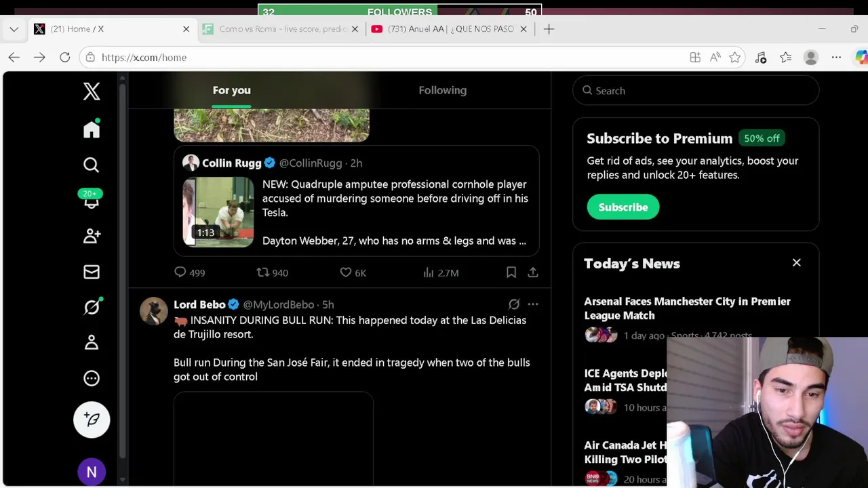This screenshot has height=488, width=868.
Task: Bookmark the Collin Rugg post
Action: coord(511,272)
